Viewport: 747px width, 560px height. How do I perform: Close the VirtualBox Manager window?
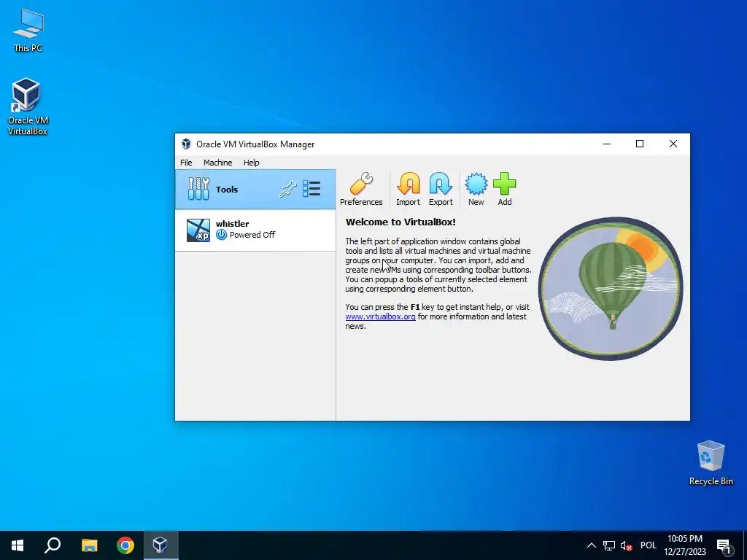[x=673, y=144]
